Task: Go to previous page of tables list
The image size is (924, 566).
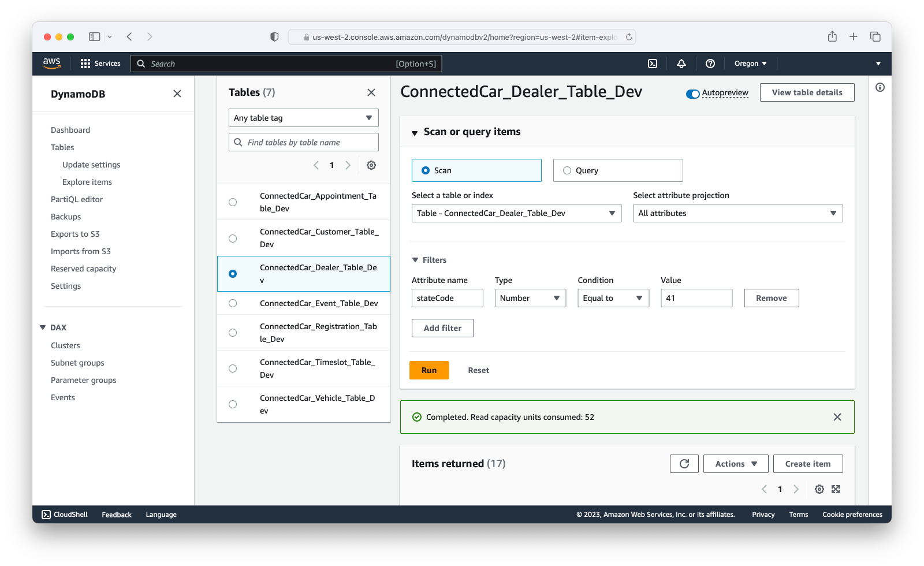Action: click(316, 165)
